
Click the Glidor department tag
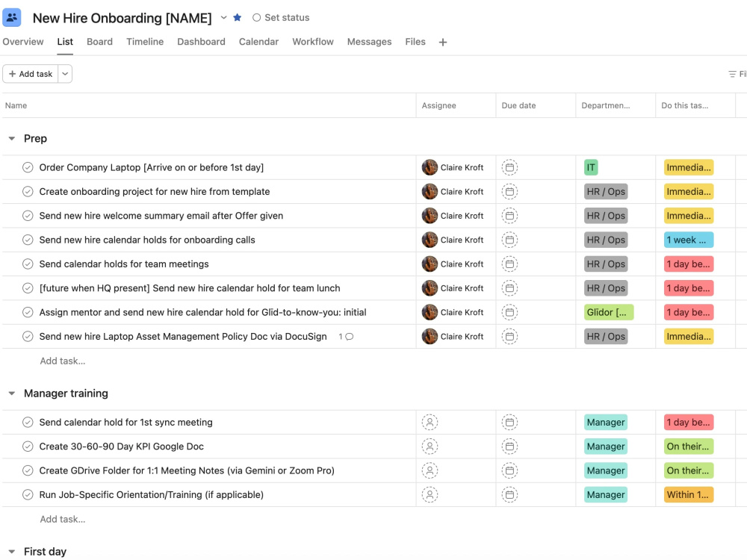pos(609,312)
